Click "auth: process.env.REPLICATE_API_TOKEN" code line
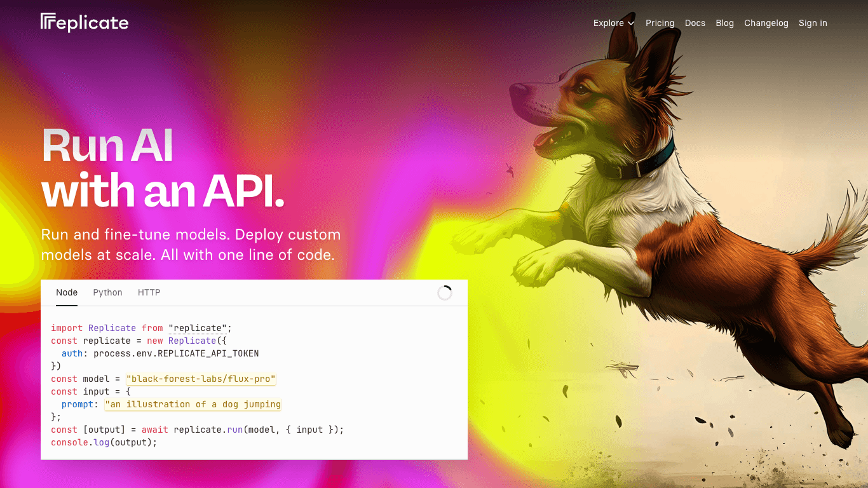868x488 pixels. click(x=160, y=353)
